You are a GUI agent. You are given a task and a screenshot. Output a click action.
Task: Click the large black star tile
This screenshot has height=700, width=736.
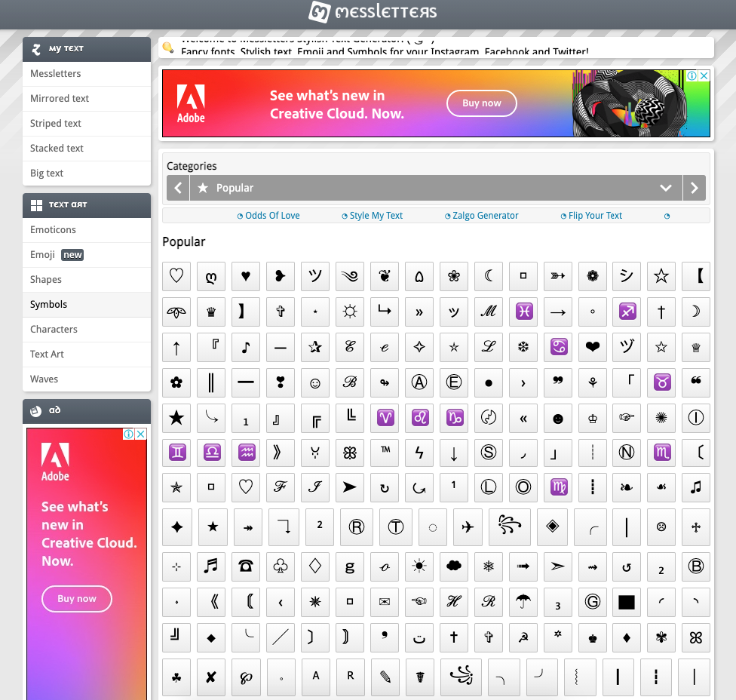point(176,417)
